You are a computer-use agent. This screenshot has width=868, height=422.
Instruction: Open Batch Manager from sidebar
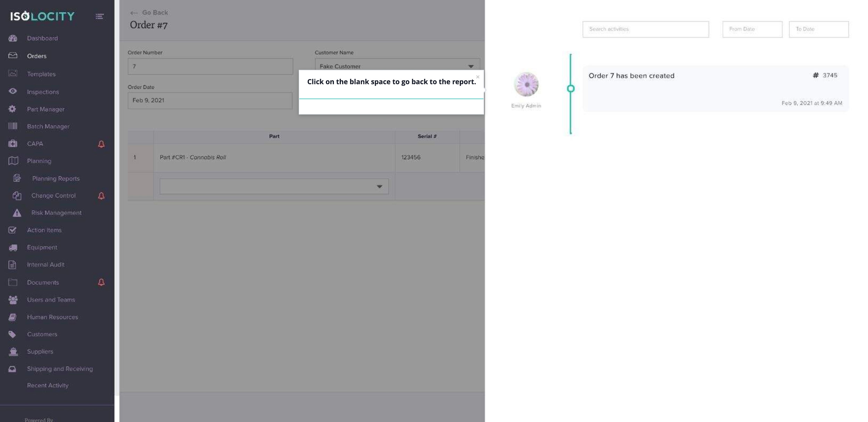point(48,126)
